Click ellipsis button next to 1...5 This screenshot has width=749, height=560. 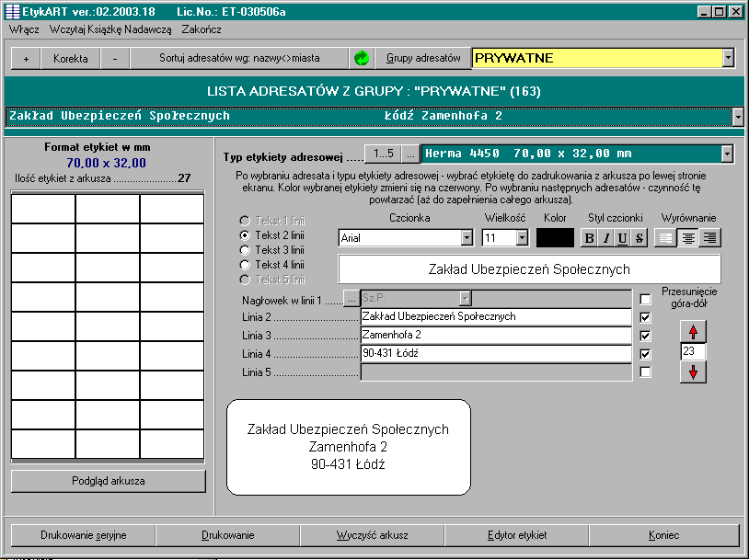[x=410, y=154]
